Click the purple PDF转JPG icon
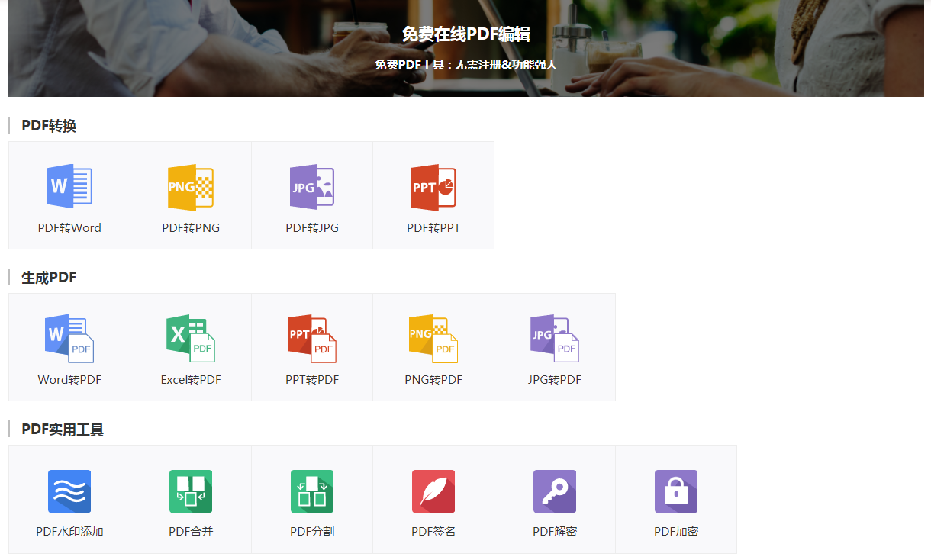 pyautogui.click(x=312, y=186)
